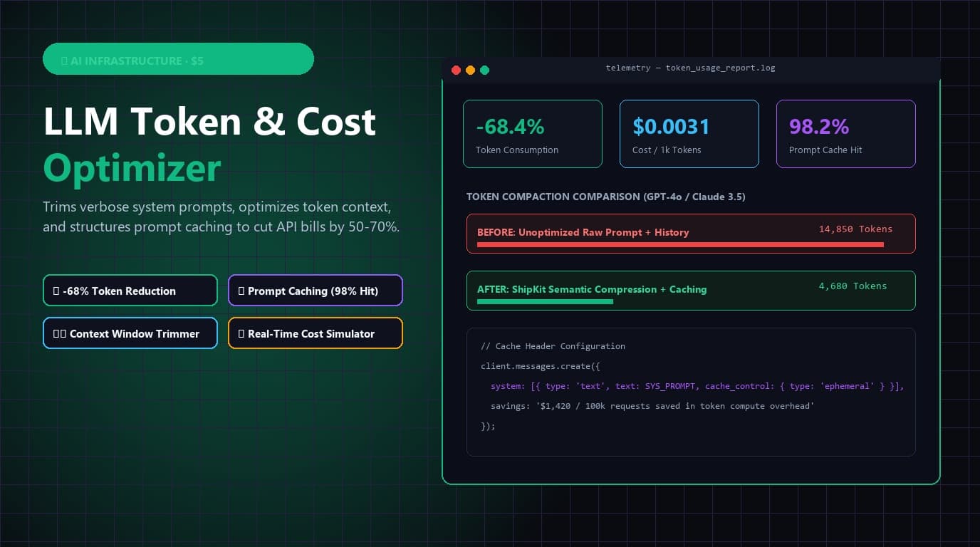Open the Prompt Caching (98% Hit) pill
The image size is (980, 547).
[x=316, y=291]
